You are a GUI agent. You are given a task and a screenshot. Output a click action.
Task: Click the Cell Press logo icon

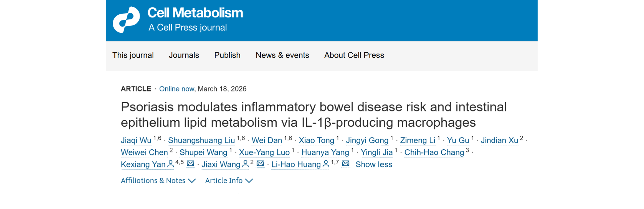(x=126, y=20)
